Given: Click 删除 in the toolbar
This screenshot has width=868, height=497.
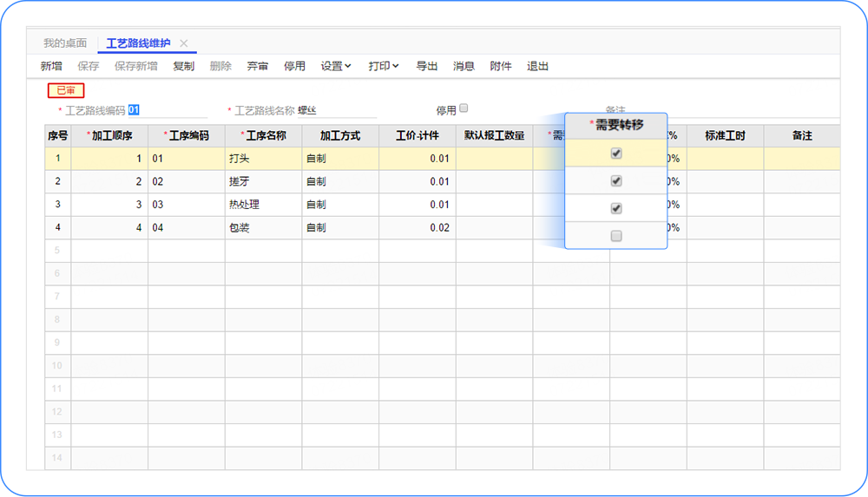Looking at the screenshot, I should (220, 67).
